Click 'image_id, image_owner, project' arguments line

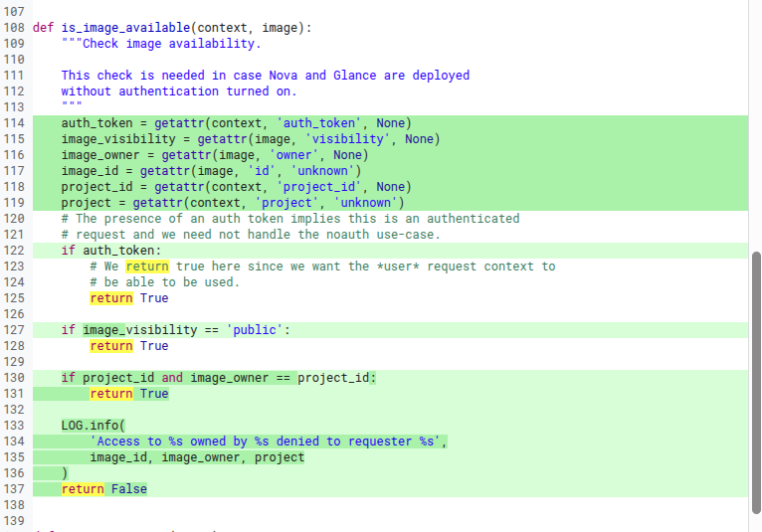[x=197, y=457]
